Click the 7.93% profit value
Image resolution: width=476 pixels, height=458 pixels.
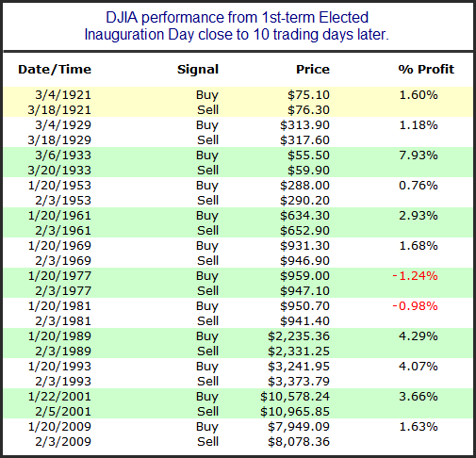(x=419, y=155)
